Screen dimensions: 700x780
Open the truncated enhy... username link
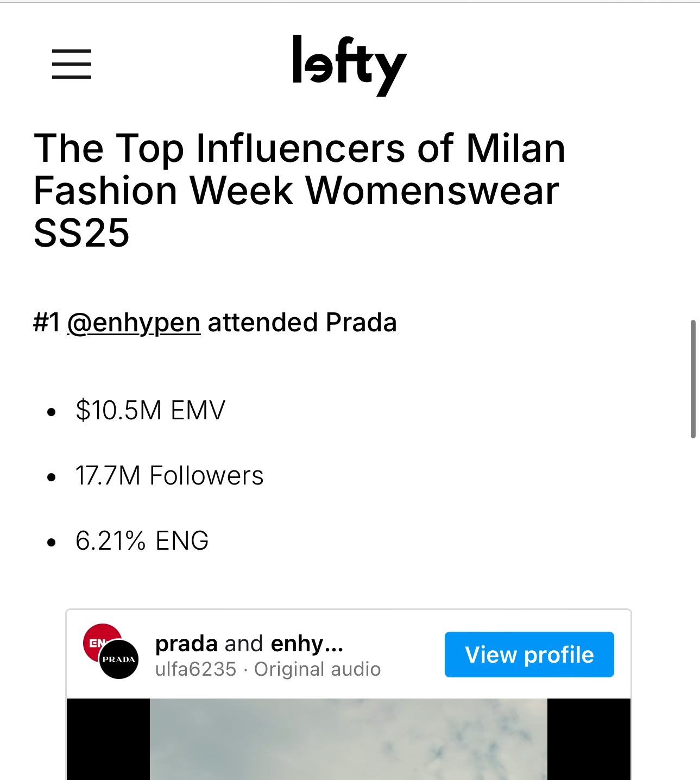tap(307, 644)
